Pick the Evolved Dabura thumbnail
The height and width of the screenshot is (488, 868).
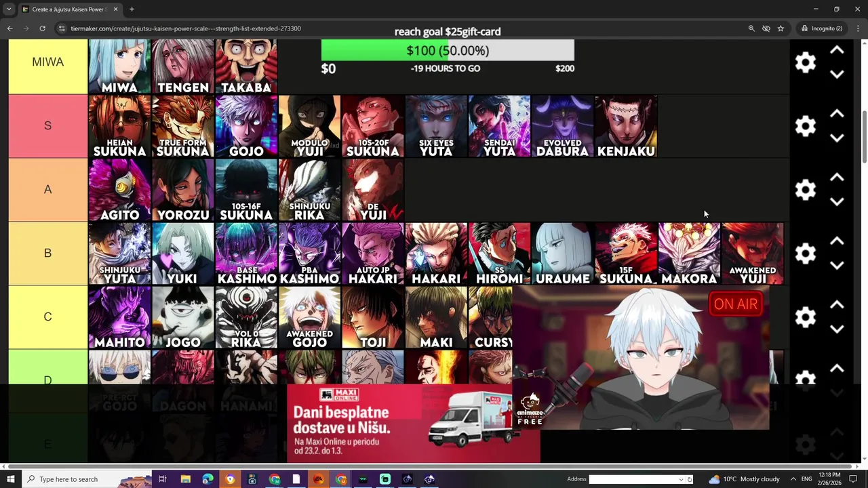coord(563,126)
